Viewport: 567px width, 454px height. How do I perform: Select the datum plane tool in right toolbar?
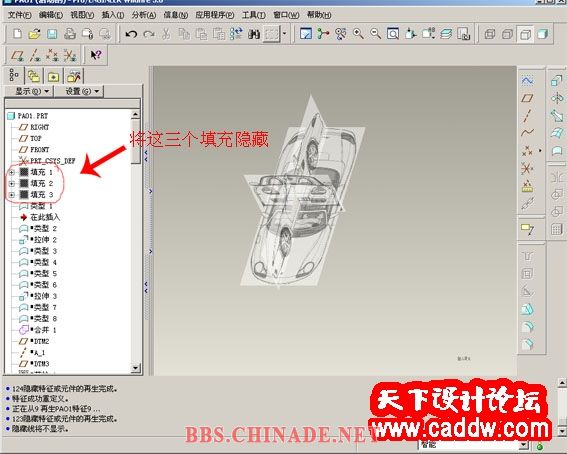pyautogui.click(x=528, y=98)
